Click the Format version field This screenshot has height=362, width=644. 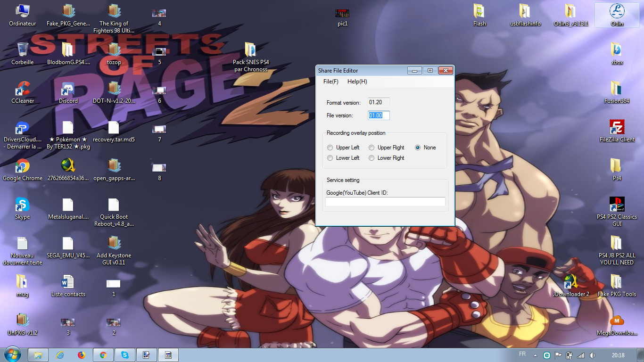[x=379, y=102]
